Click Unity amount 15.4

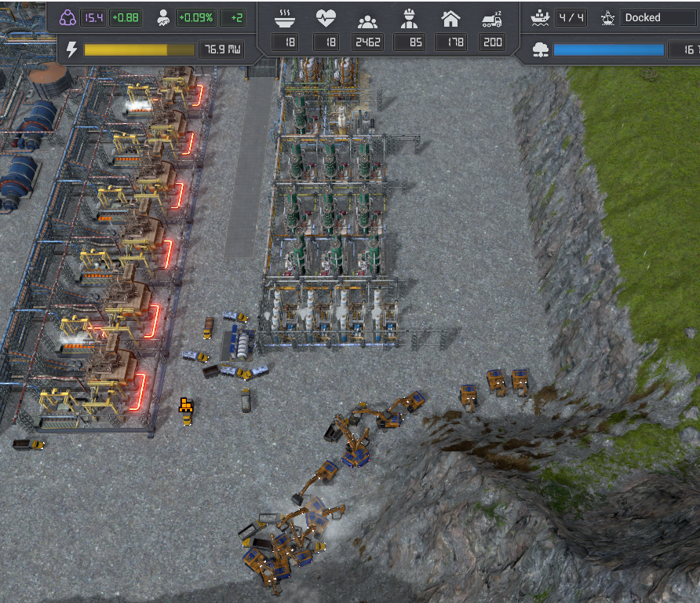(x=93, y=18)
